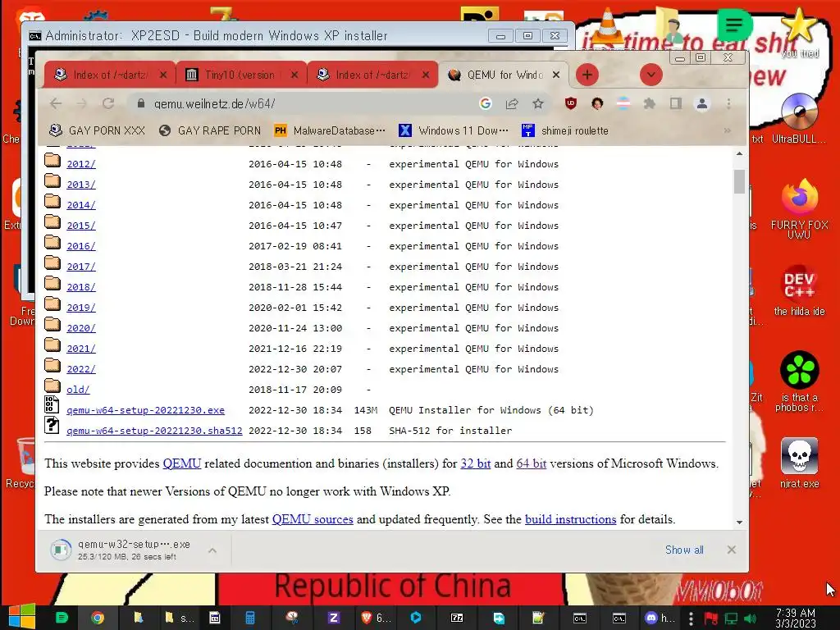Click the page's vertical scrollbar thumb

pyautogui.click(x=739, y=181)
